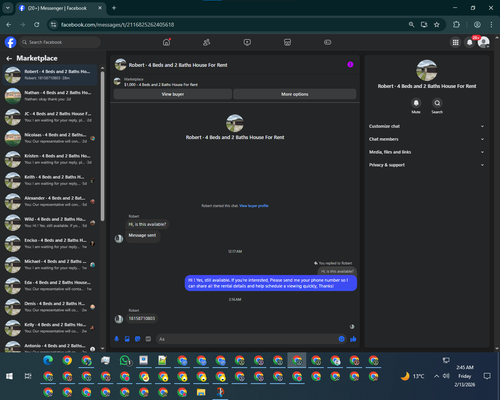Choose a sticker from the sticker icon

(138, 339)
